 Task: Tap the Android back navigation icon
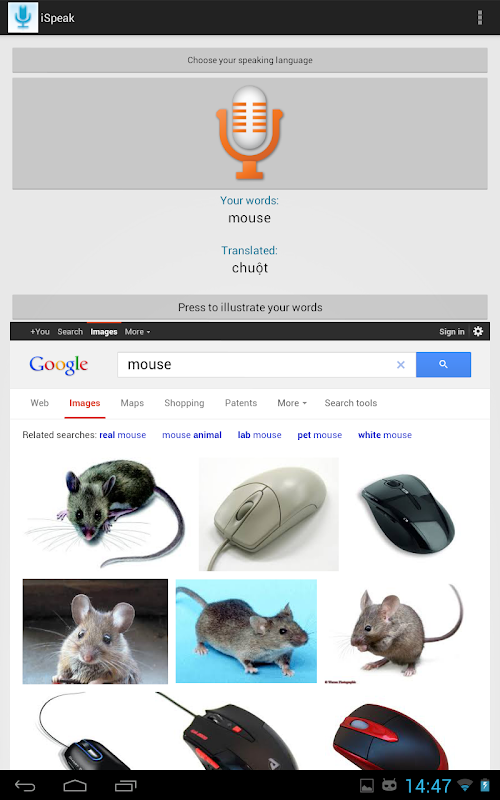[x=25, y=786]
